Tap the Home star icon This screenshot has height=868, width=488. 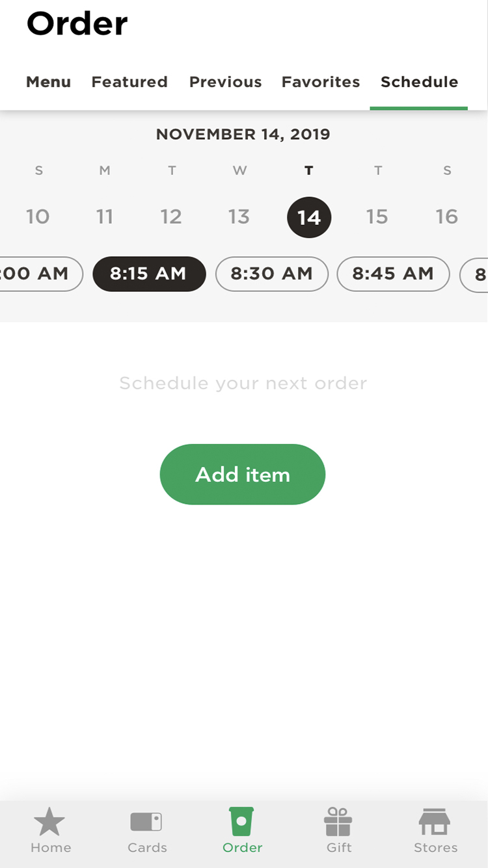(x=49, y=822)
